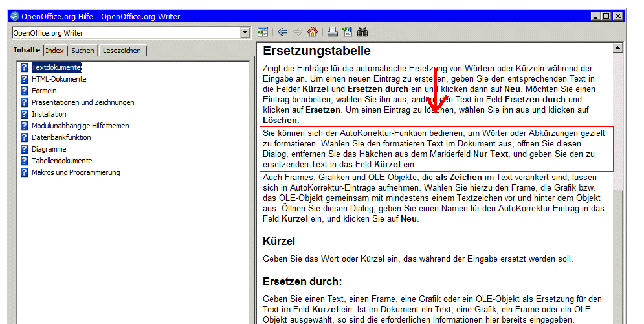Select Makros und Programmierung topic
This screenshot has width=644, height=324.
point(76,172)
